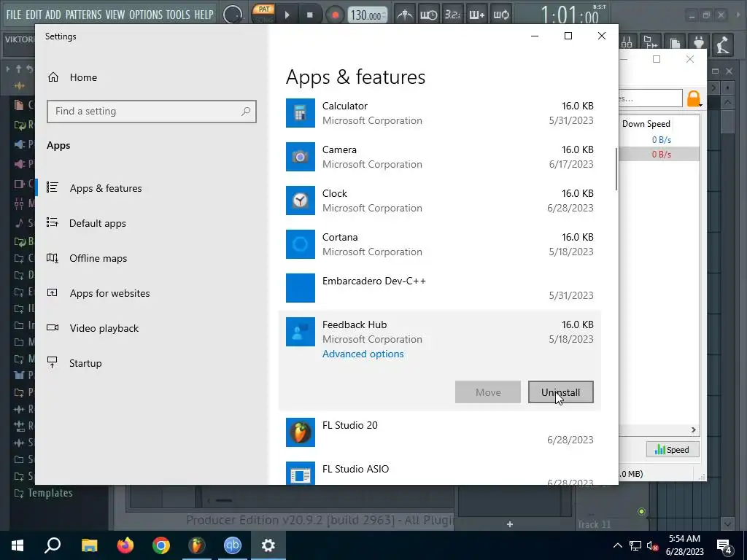Mute Track 11 using its green dot
The image size is (747, 560).
click(x=641, y=511)
